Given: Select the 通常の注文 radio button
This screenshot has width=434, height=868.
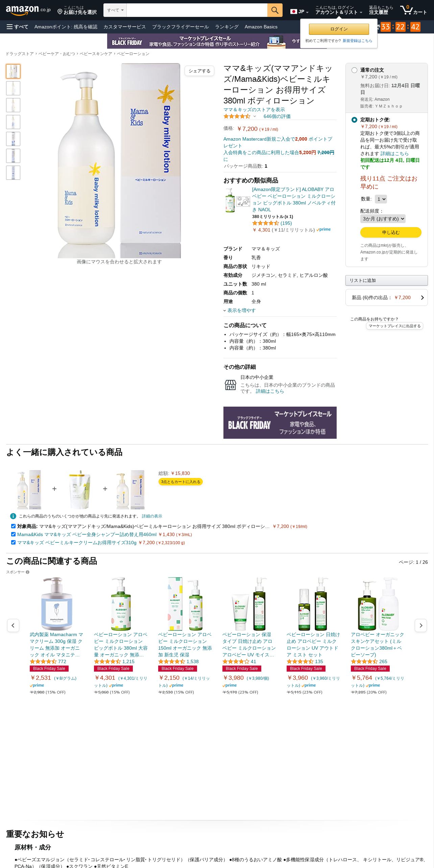Looking at the screenshot, I should (x=354, y=70).
